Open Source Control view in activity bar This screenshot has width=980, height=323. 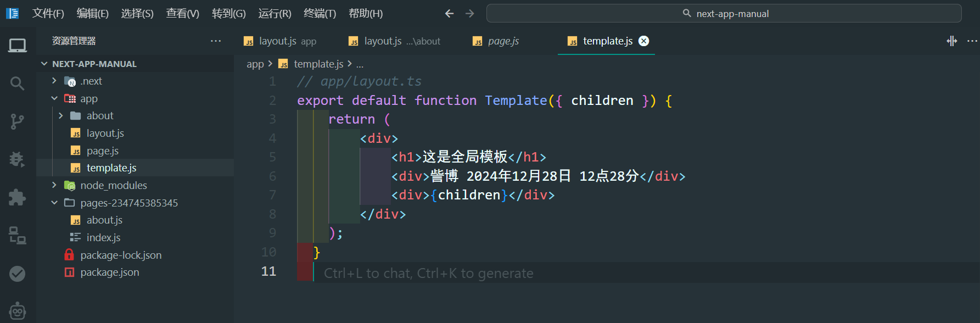(18, 121)
